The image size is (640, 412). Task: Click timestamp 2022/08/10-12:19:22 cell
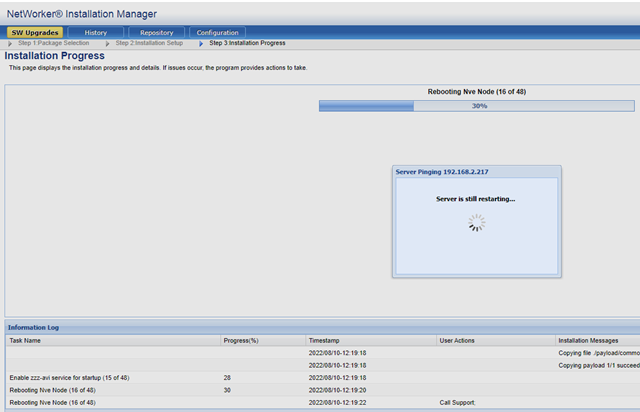[x=337, y=403]
